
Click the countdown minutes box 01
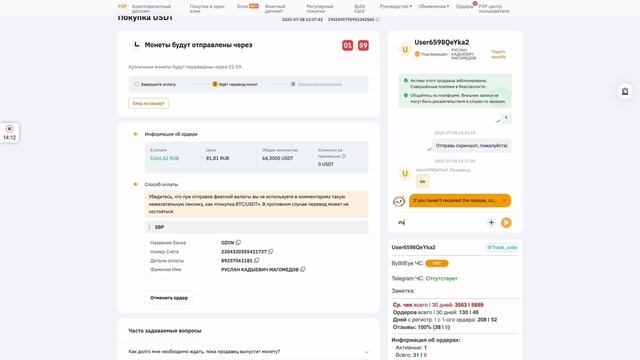tap(347, 45)
